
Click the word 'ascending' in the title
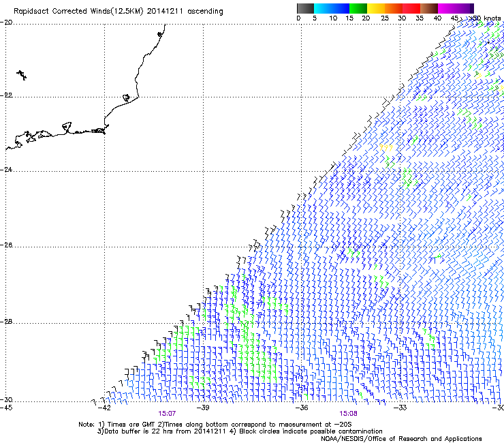(205, 12)
